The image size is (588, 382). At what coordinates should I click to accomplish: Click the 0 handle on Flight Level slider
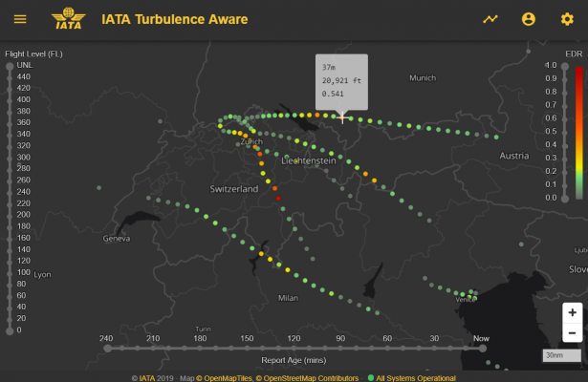tap(10, 329)
